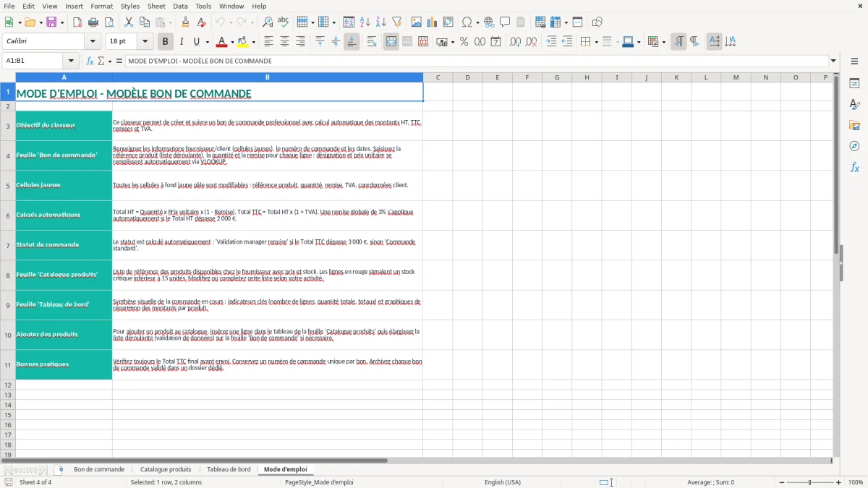The height and width of the screenshot is (488, 868).
Task: Open the Format menu
Action: click(x=102, y=6)
